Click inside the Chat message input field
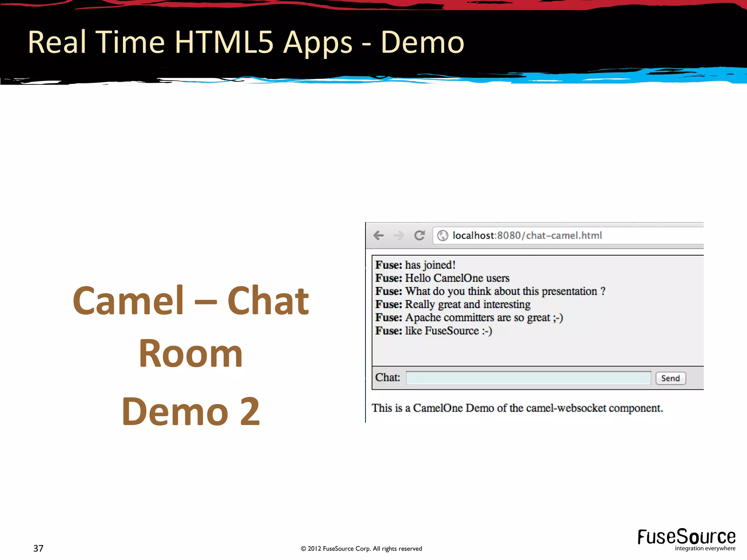The width and height of the screenshot is (747, 560). coord(528,378)
